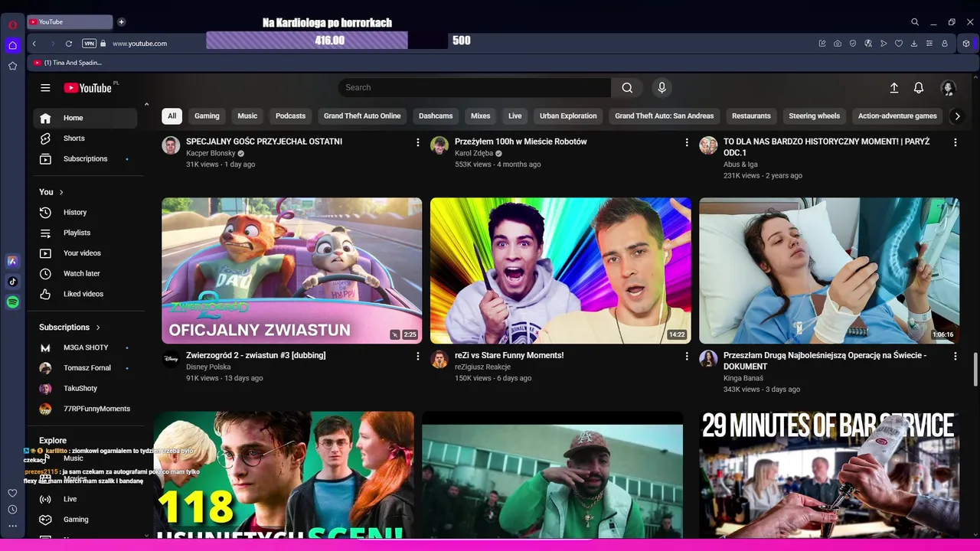Play the 29 Minutes of Bar Service thumbnail
Screen dimensions: 980x551
point(829,474)
